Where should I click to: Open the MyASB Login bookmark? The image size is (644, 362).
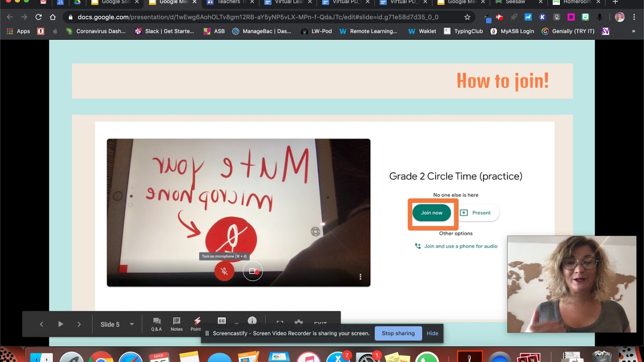tap(512, 31)
